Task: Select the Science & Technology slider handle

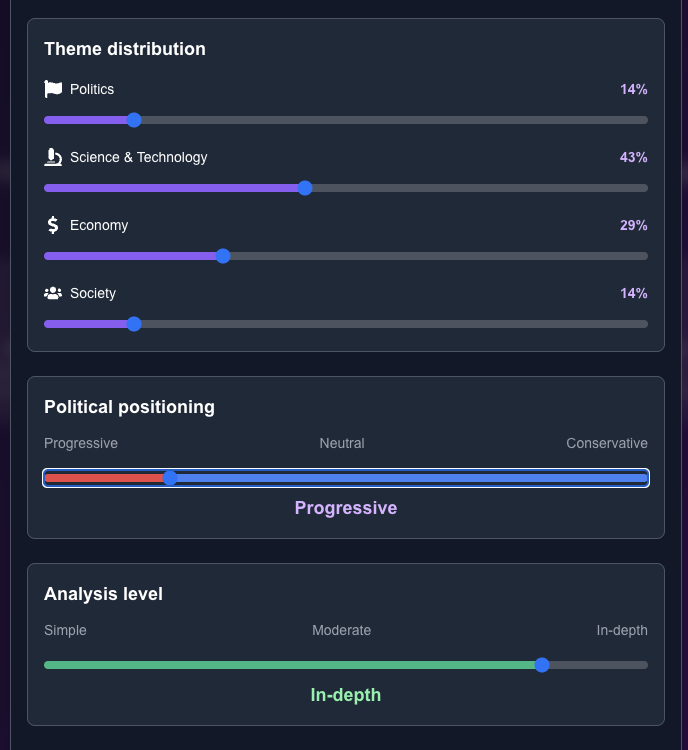Action: point(305,188)
